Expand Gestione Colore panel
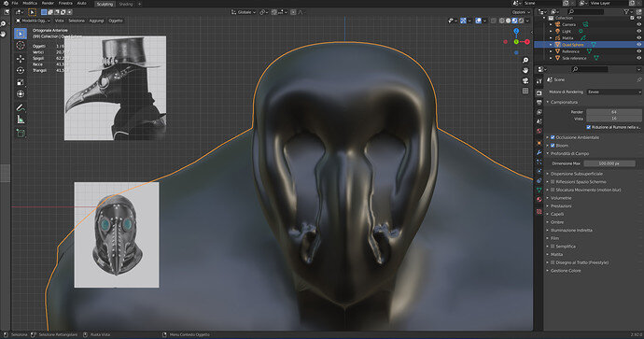 [566, 271]
